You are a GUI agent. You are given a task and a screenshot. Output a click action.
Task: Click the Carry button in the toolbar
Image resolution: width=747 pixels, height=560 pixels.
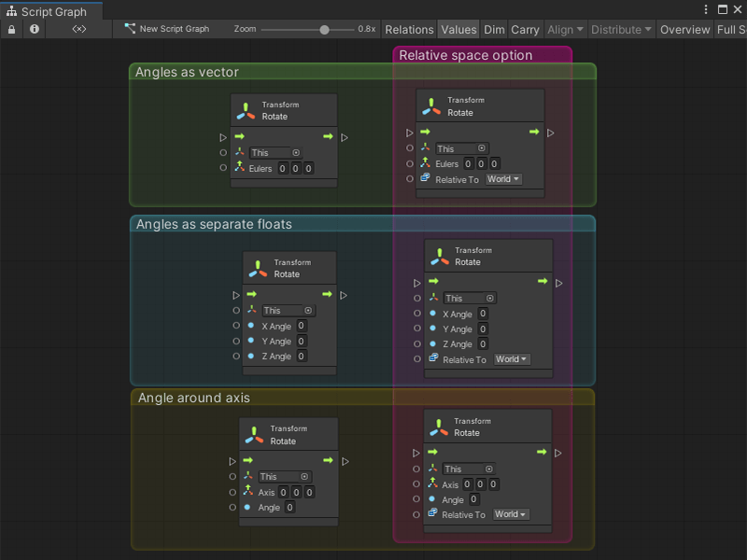[525, 29]
